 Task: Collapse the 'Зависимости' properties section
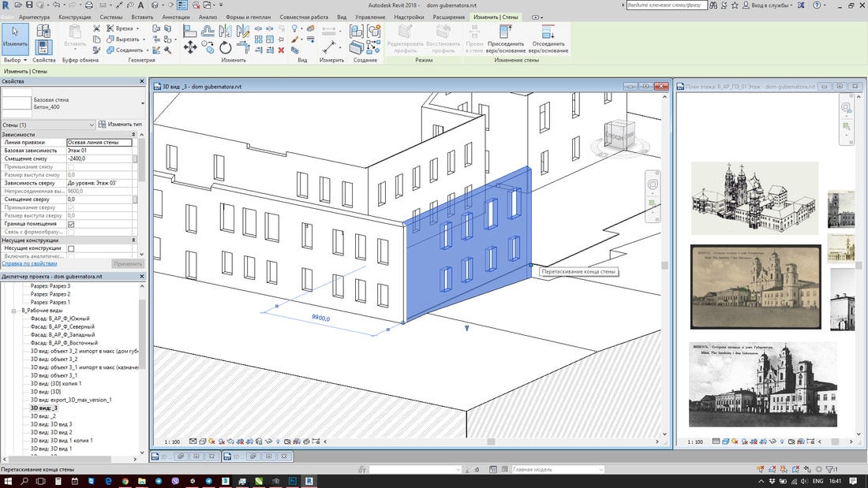[133, 134]
